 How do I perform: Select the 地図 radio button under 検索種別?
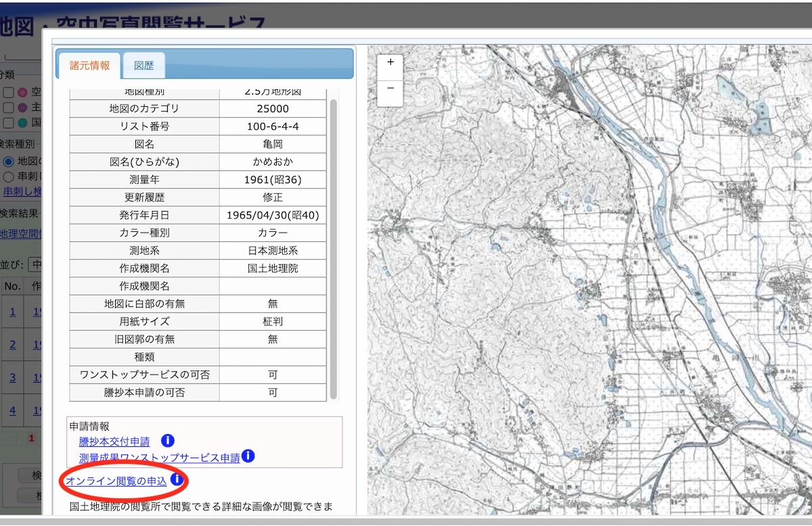pos(9,162)
